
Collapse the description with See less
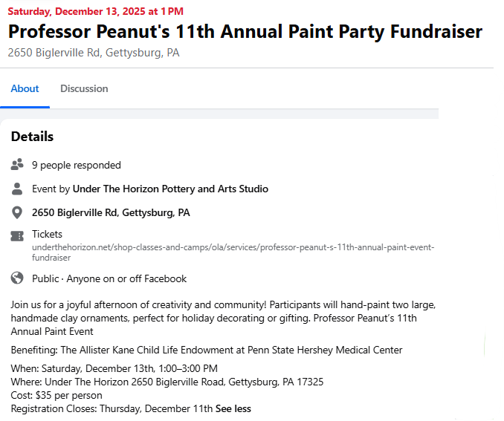(233, 409)
